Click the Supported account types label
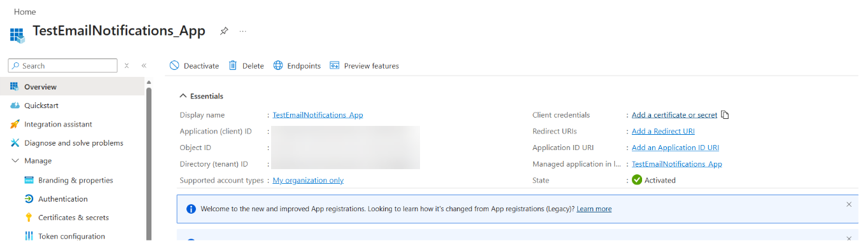This screenshot has height=248, width=868. point(221,180)
